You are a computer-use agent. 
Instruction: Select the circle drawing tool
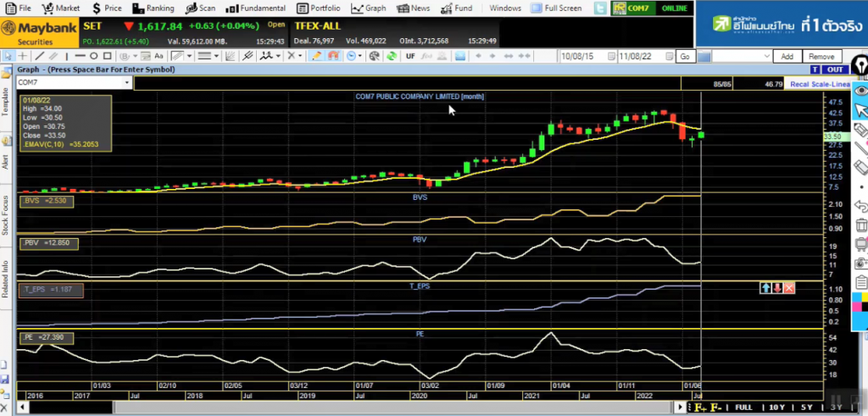pyautogui.click(x=93, y=56)
